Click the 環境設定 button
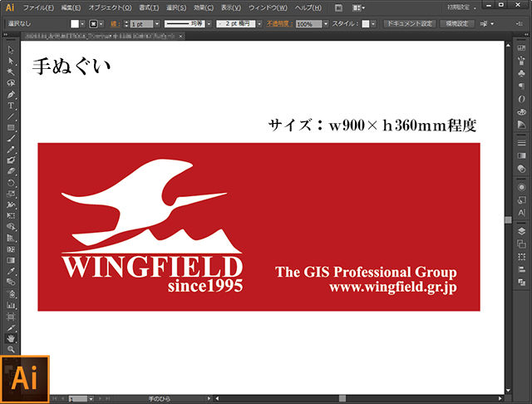This screenshot has height=404, width=532. point(456,24)
